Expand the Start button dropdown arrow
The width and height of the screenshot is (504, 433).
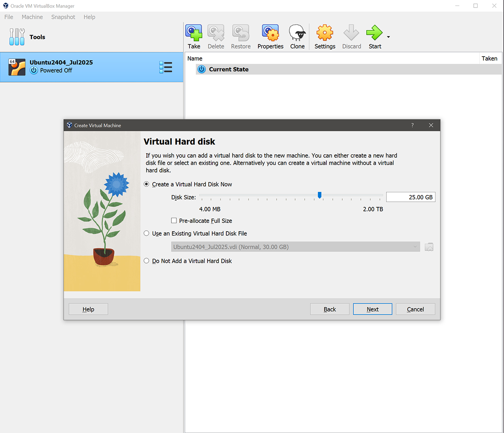[388, 37]
